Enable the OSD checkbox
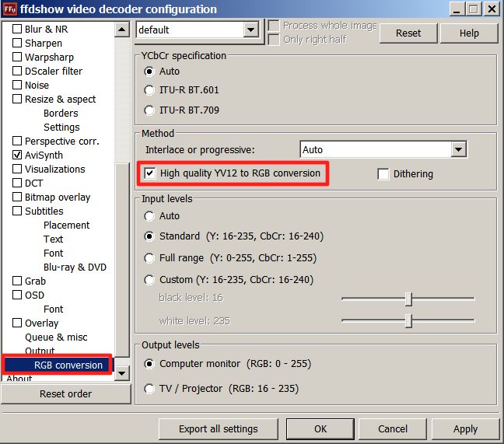The image size is (504, 444). pos(16,295)
